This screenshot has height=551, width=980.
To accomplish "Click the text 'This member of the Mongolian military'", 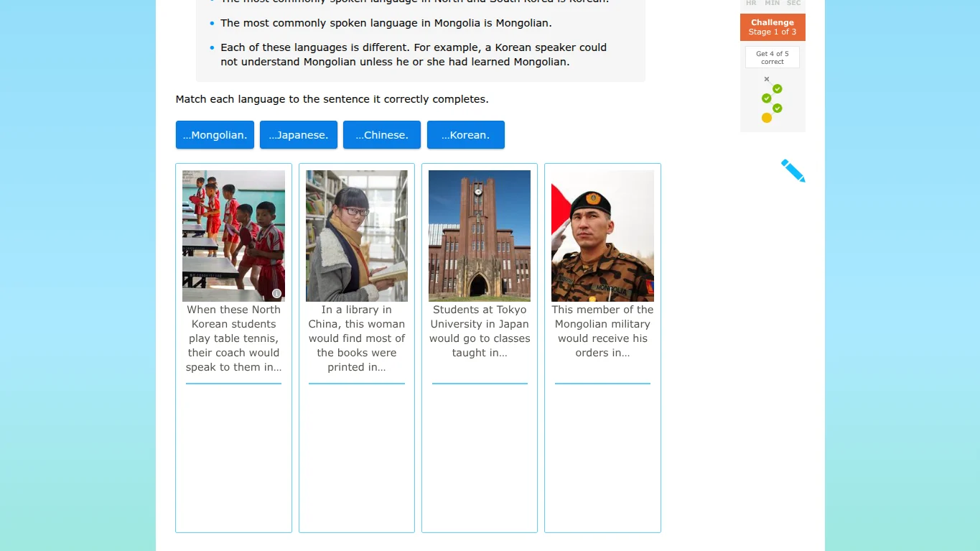I will tap(602, 317).
